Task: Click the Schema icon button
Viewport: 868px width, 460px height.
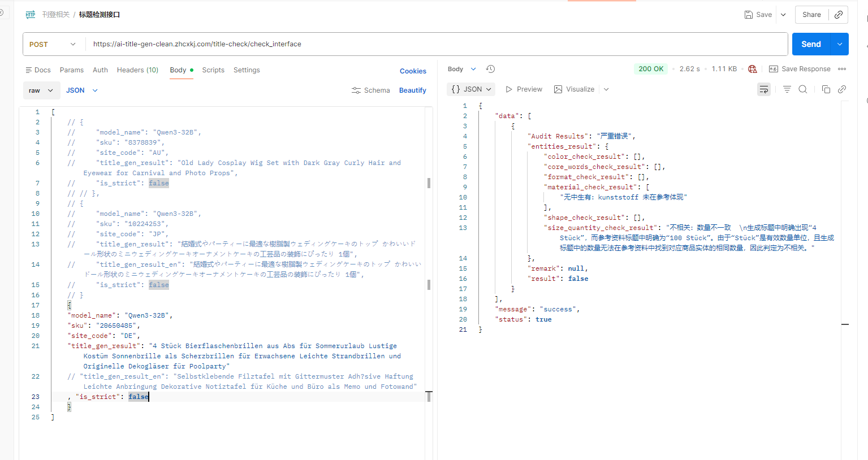Action: 371,90
